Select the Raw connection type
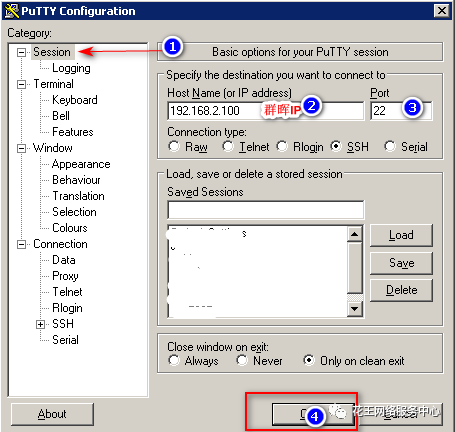The image size is (455, 432). 174,146
